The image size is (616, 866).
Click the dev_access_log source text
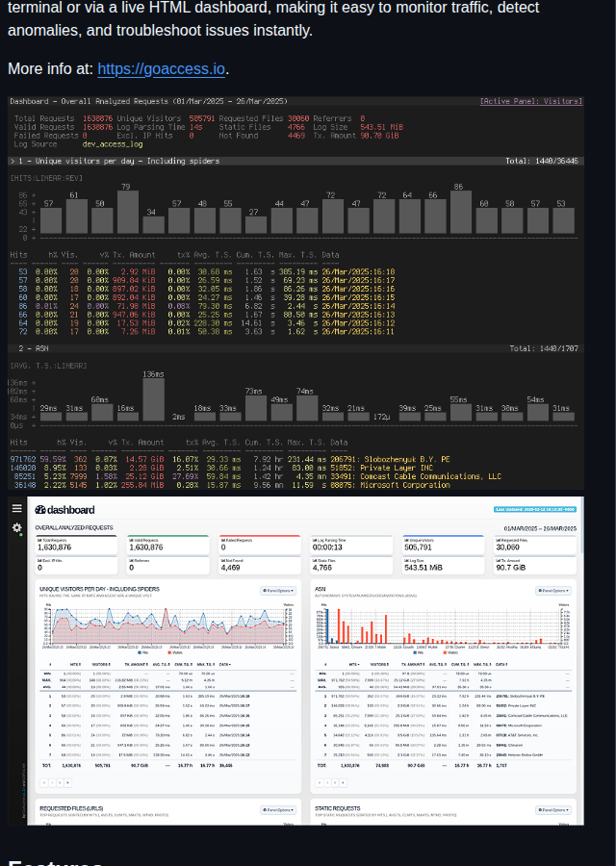coord(113,144)
